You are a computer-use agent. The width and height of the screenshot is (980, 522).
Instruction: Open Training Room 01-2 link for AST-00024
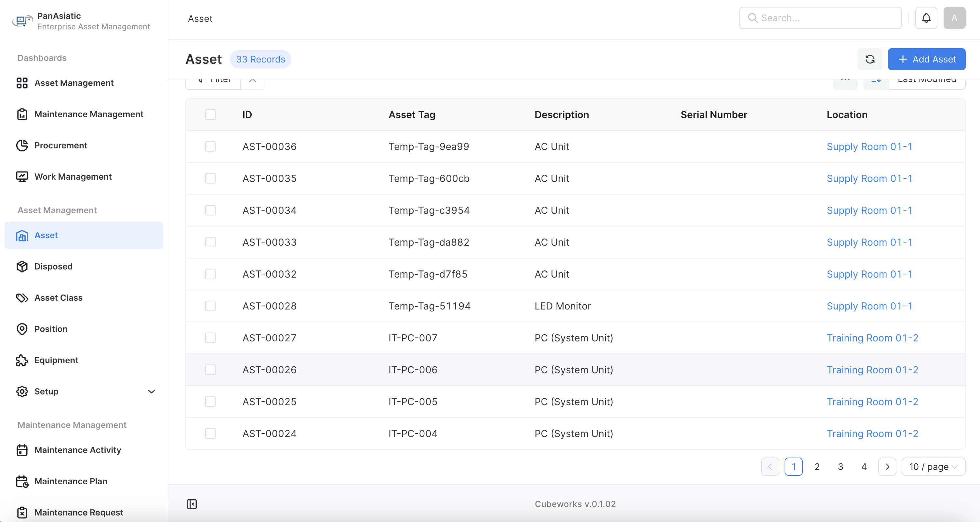coord(872,434)
